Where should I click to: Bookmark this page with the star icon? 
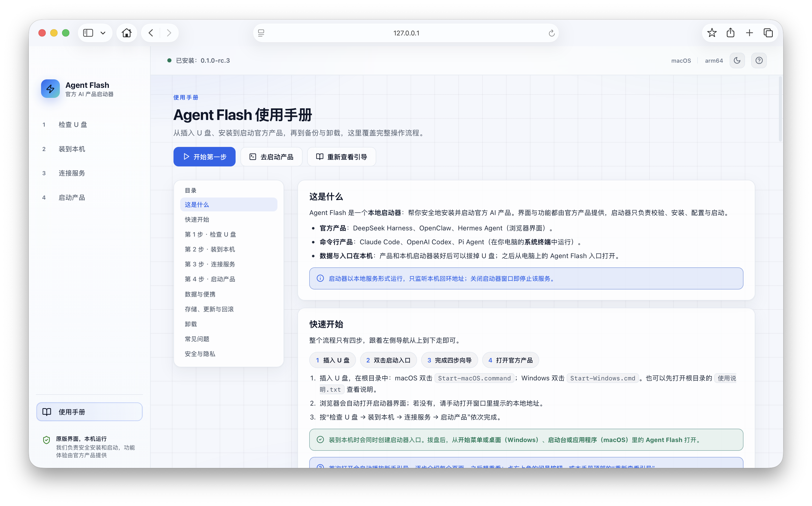click(x=712, y=33)
